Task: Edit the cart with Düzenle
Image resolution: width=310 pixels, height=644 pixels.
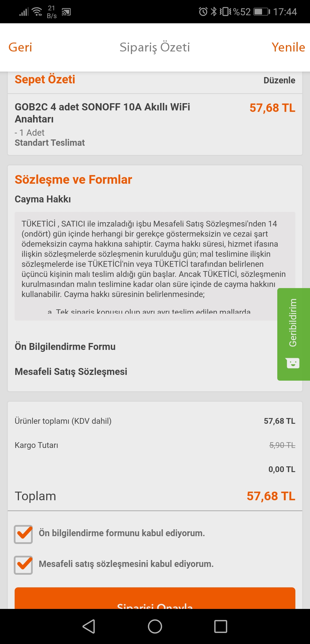Action: click(279, 80)
